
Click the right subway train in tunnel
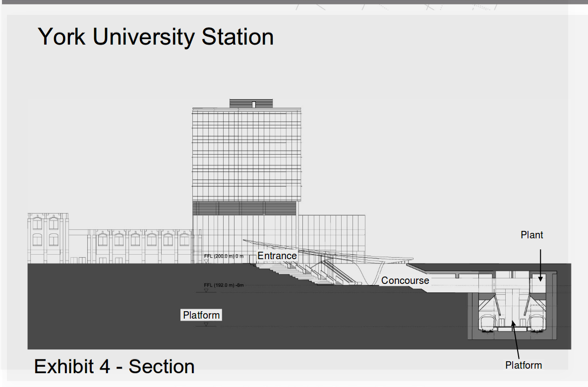(x=537, y=323)
